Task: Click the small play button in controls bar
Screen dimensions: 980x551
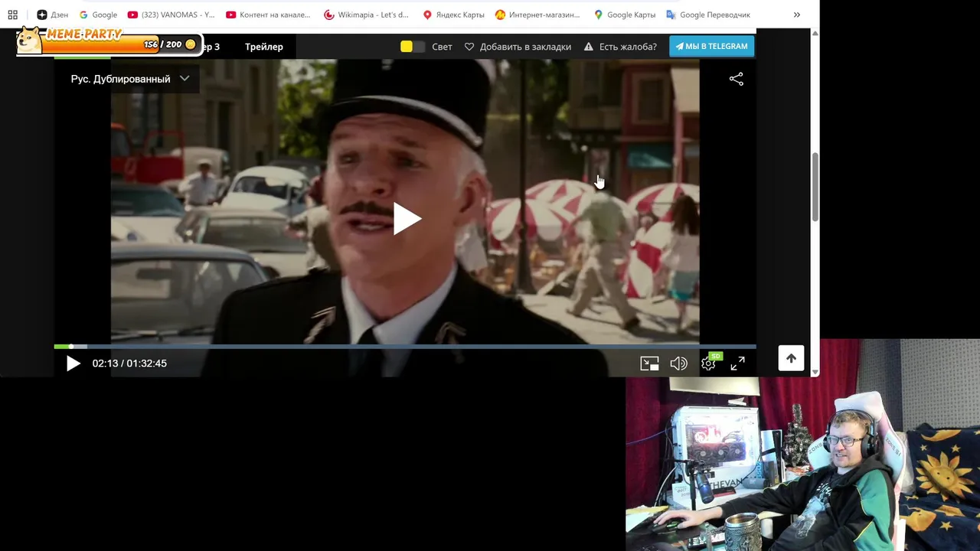Action: coord(73,364)
